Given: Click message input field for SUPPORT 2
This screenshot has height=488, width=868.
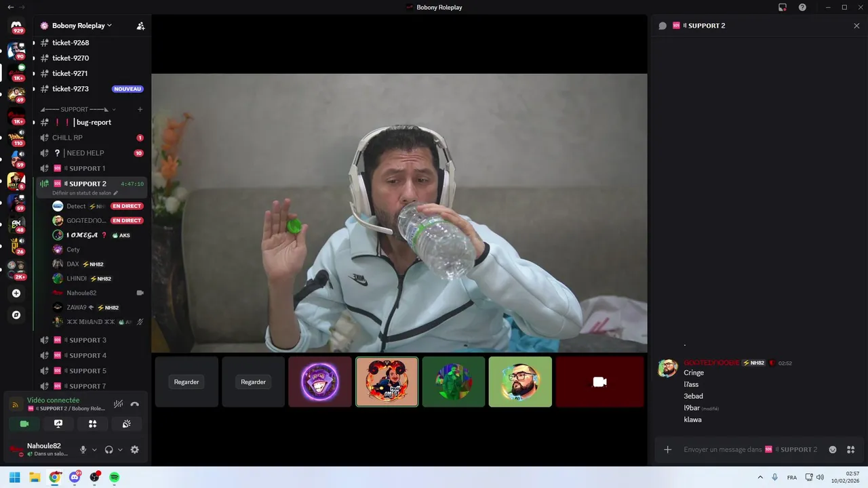Looking at the screenshot, I should (x=751, y=449).
